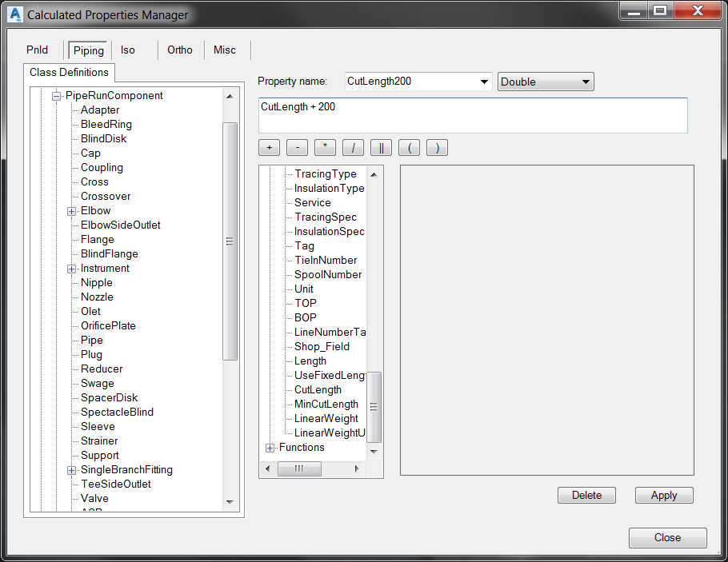Insert an opening parenthesis into the expression

[x=409, y=147]
